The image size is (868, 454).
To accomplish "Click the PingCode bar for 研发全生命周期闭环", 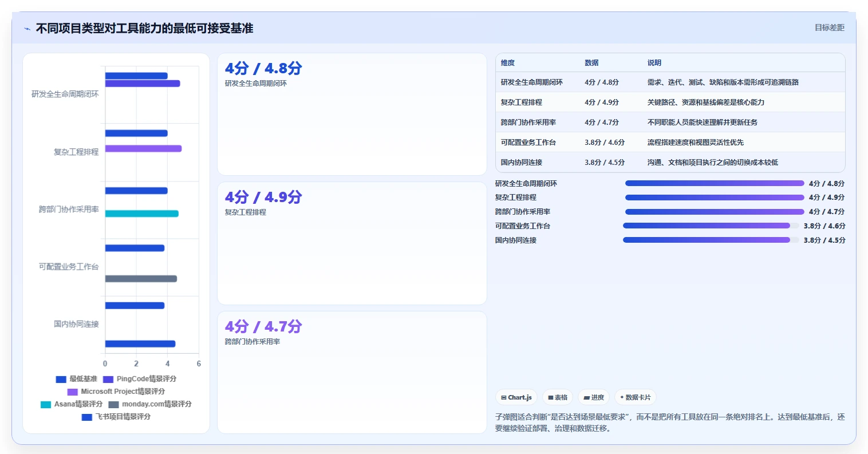I will (143, 84).
